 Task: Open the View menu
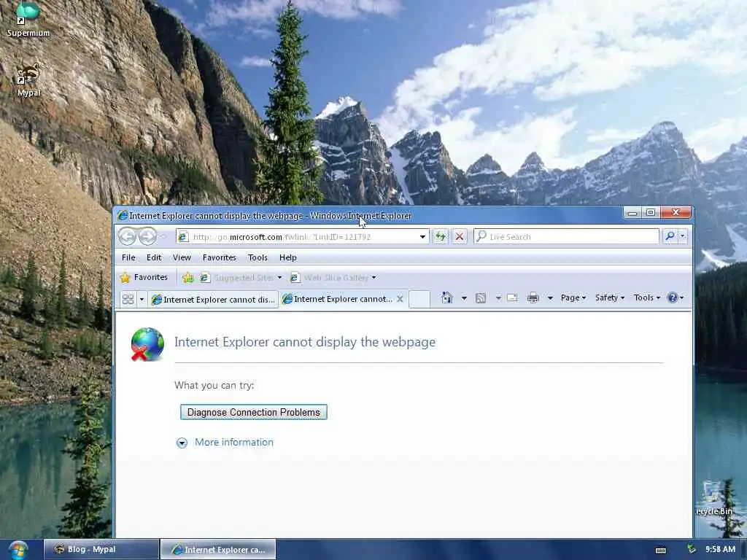coord(182,257)
